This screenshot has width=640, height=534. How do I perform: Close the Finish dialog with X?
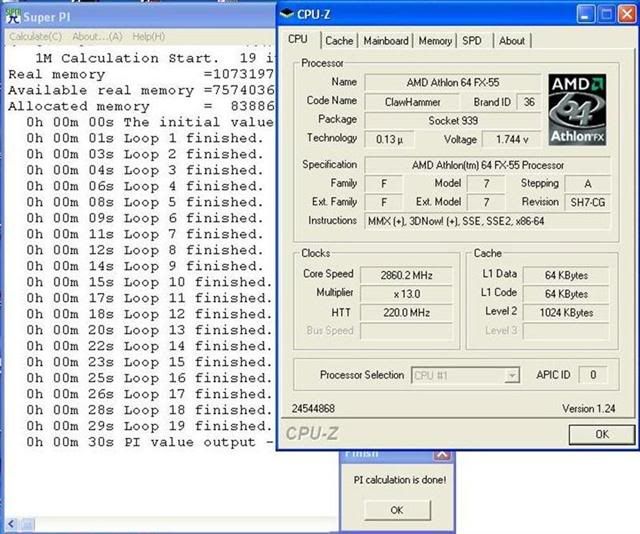click(x=440, y=455)
